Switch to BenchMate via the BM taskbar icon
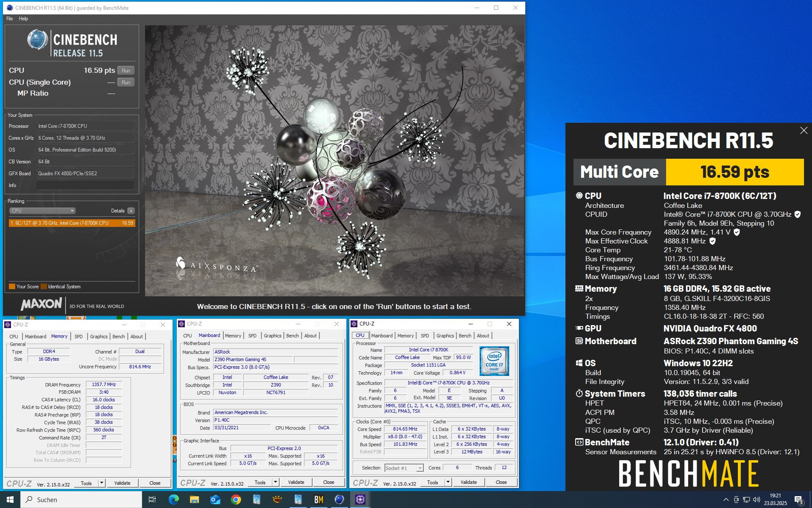 [x=319, y=500]
